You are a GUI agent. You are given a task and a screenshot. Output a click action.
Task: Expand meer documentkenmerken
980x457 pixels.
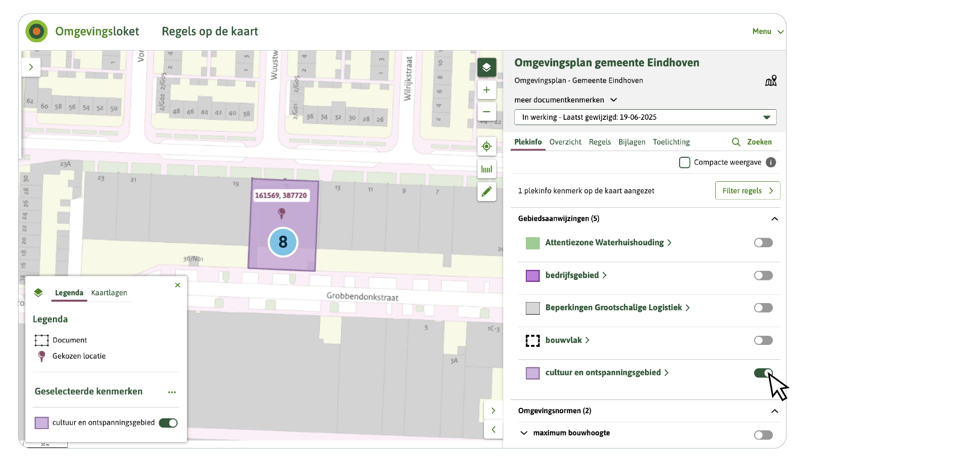click(565, 100)
